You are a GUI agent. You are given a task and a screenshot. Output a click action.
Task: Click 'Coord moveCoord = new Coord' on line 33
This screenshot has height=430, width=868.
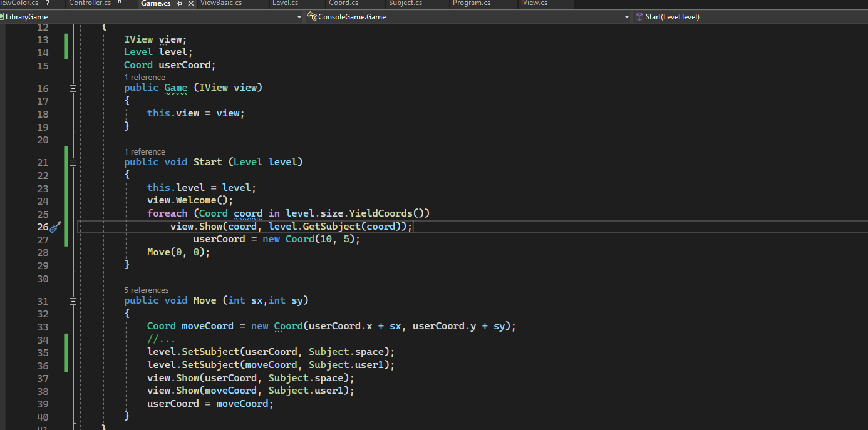225,326
